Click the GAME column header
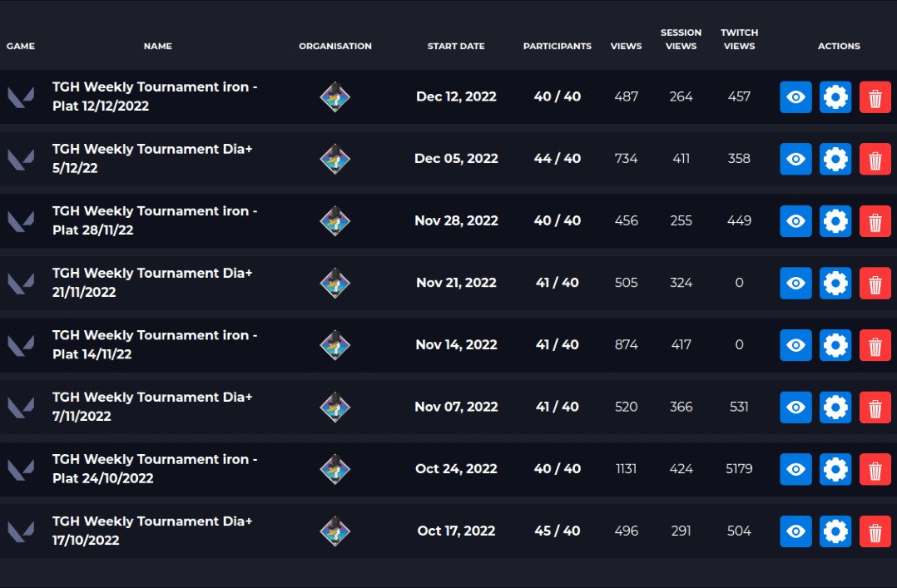Viewport: 897px width, 588px height. click(x=21, y=46)
